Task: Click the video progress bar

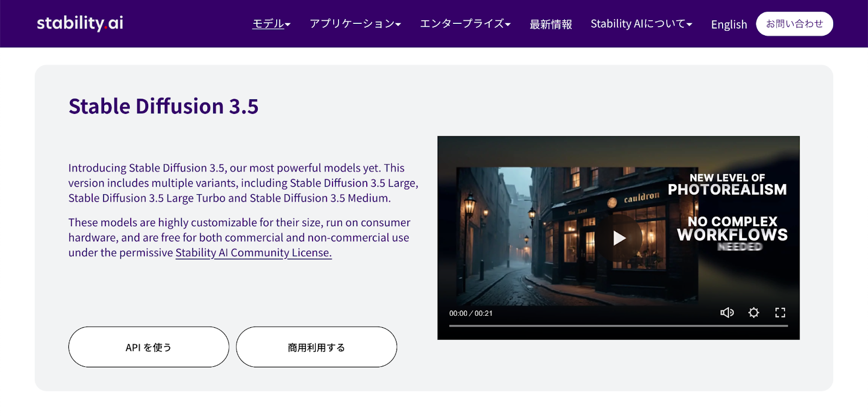Action: [x=618, y=326]
